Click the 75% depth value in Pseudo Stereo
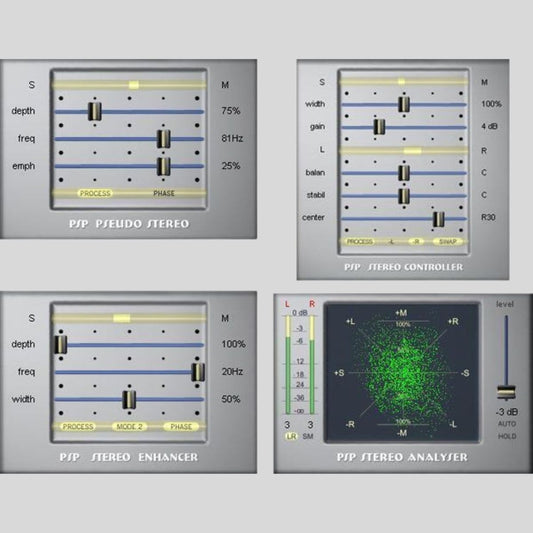533x533 pixels. point(231,111)
